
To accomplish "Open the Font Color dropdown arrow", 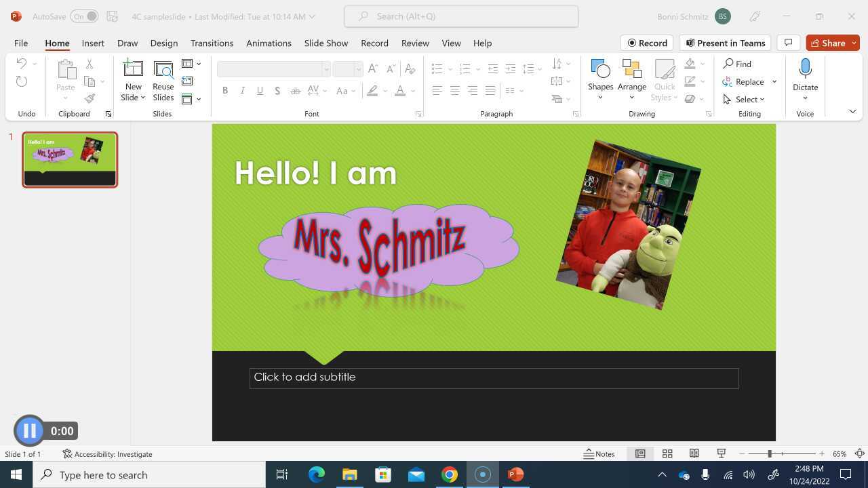I will [x=411, y=90].
